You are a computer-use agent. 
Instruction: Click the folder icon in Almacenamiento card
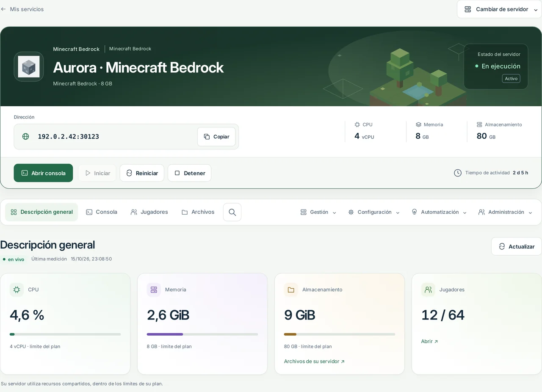click(x=291, y=290)
